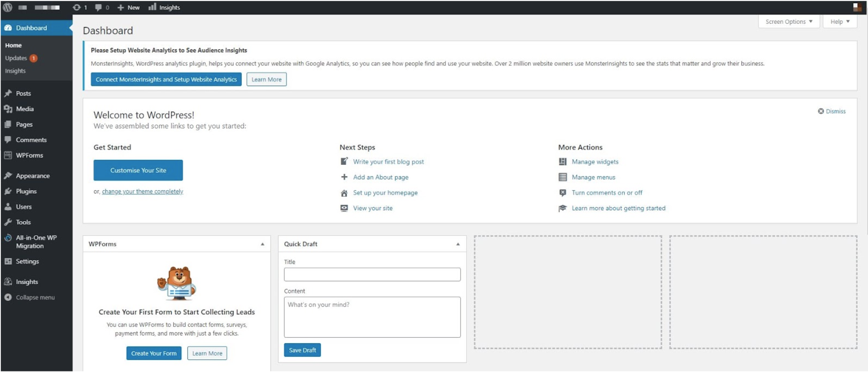Expand the Help dropdown

pyautogui.click(x=840, y=22)
